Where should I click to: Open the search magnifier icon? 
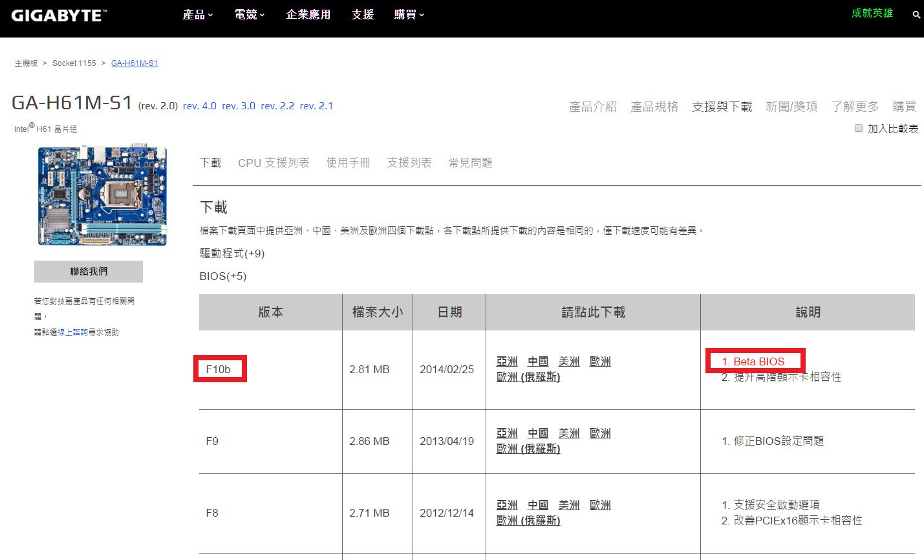[916, 14]
